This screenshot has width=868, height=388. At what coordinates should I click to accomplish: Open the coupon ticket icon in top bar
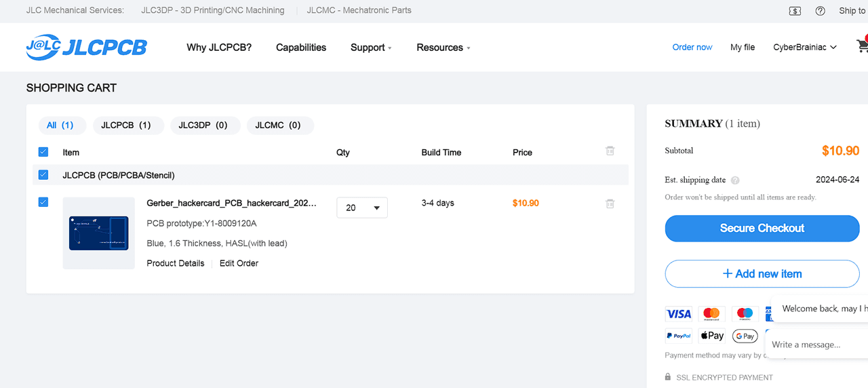[x=795, y=11]
